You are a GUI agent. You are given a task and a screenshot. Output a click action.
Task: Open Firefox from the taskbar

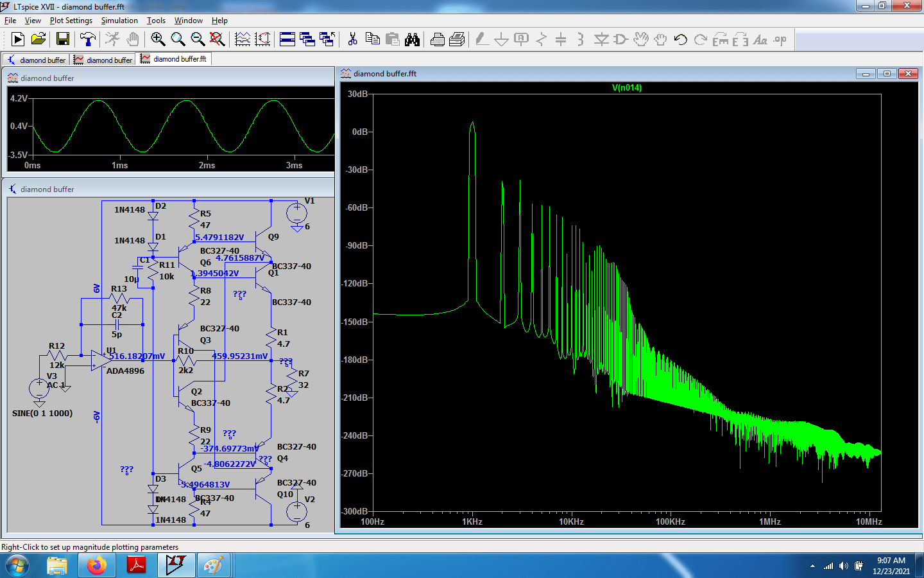96,566
